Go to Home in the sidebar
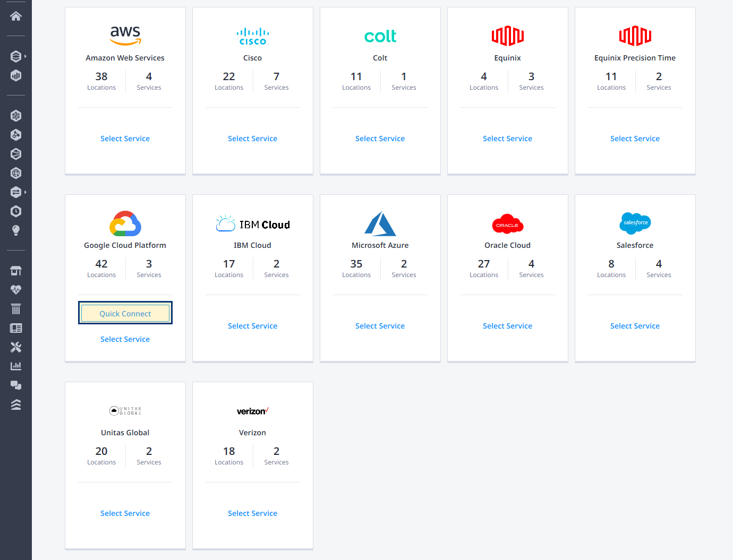733x560 pixels. pos(16,16)
